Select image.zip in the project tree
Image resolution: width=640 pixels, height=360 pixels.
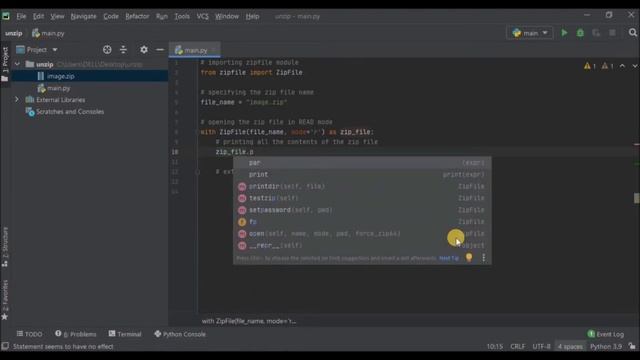(x=60, y=76)
